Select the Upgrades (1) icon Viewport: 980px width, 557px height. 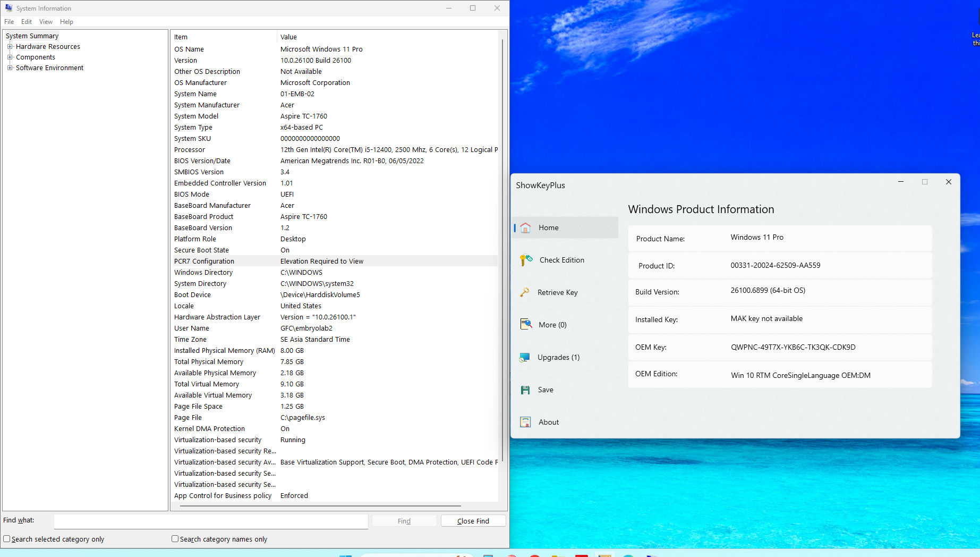coord(525,357)
